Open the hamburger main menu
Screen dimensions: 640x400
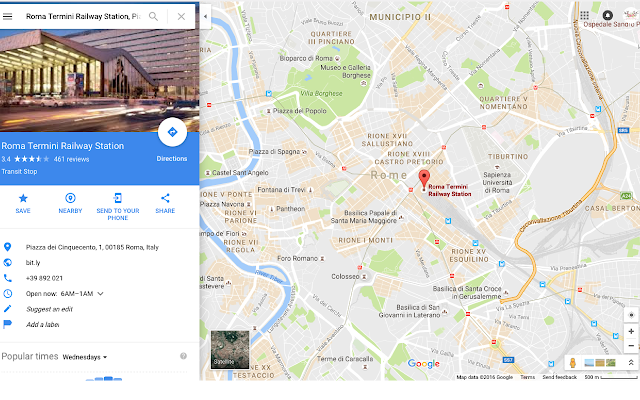[7, 16]
